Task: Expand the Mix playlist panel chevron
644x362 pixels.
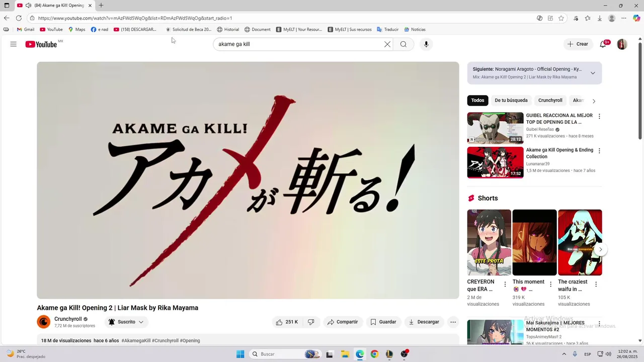Action: [593, 73]
